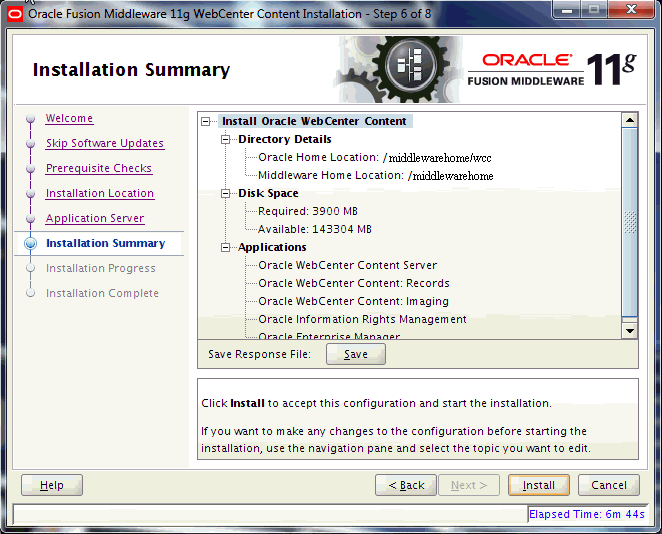The height and width of the screenshot is (534, 662).
Task: Minimize the installer window
Action: tap(567, 10)
